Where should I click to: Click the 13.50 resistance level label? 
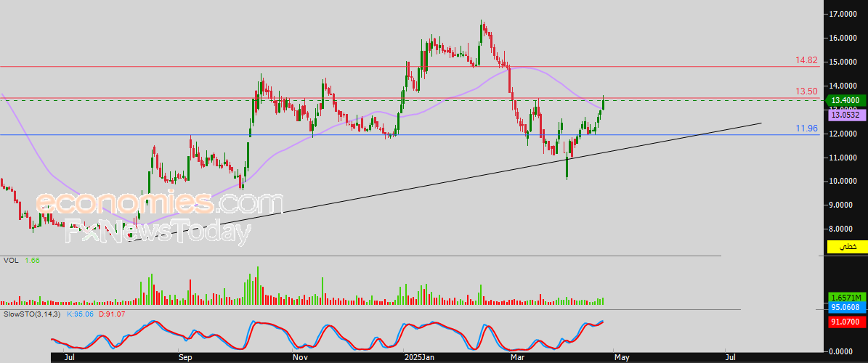coord(807,91)
